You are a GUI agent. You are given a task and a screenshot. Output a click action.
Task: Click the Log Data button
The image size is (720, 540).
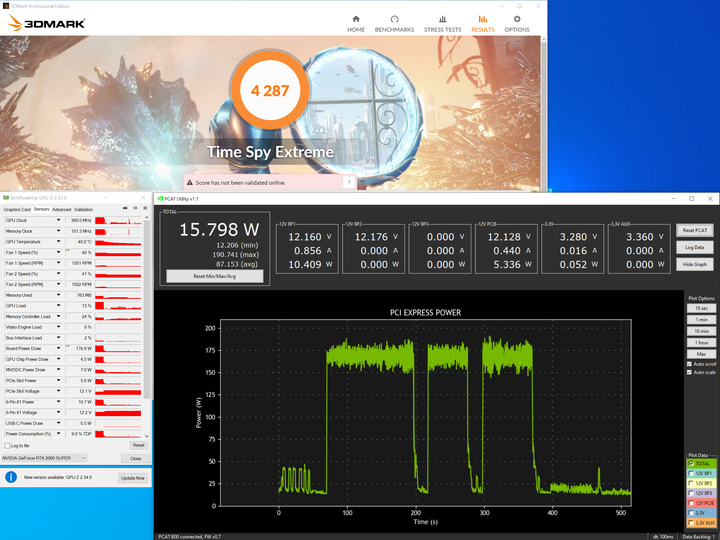695,247
